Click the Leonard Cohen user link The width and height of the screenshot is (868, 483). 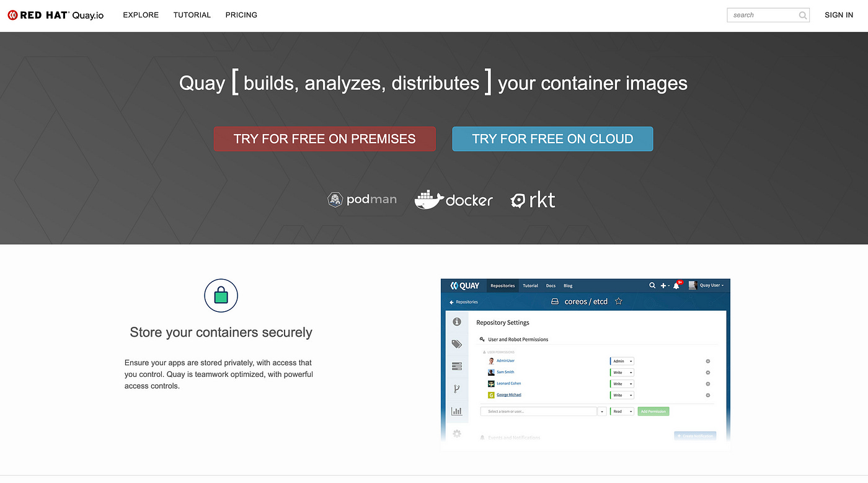pos(508,383)
